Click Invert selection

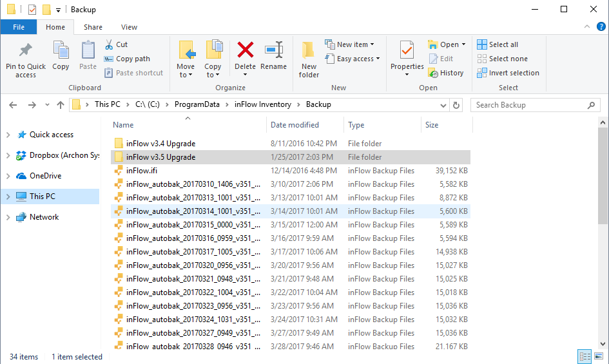(508, 73)
